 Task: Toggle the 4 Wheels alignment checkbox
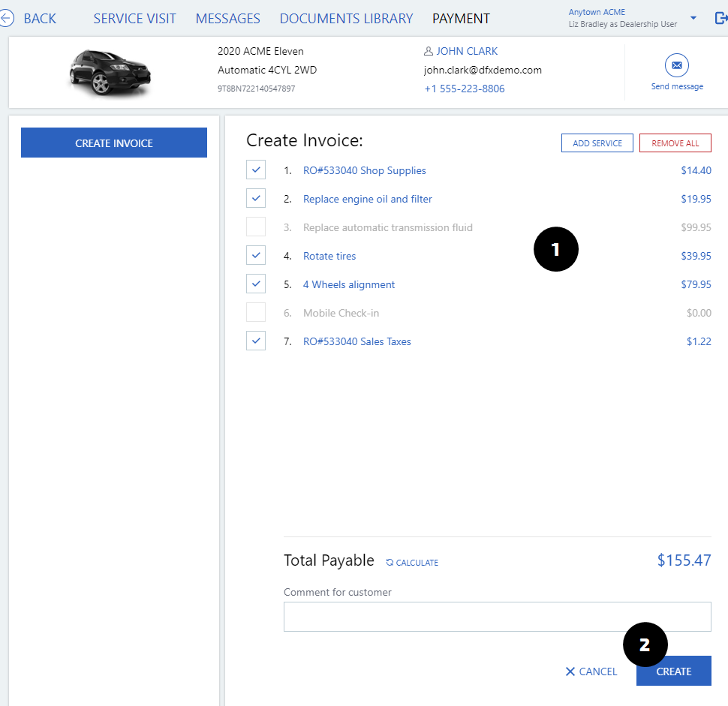[256, 284]
